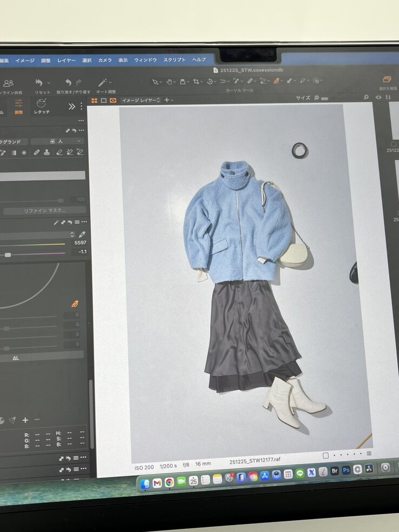
Task: Open Finder from the Dock
Action: click(145, 483)
